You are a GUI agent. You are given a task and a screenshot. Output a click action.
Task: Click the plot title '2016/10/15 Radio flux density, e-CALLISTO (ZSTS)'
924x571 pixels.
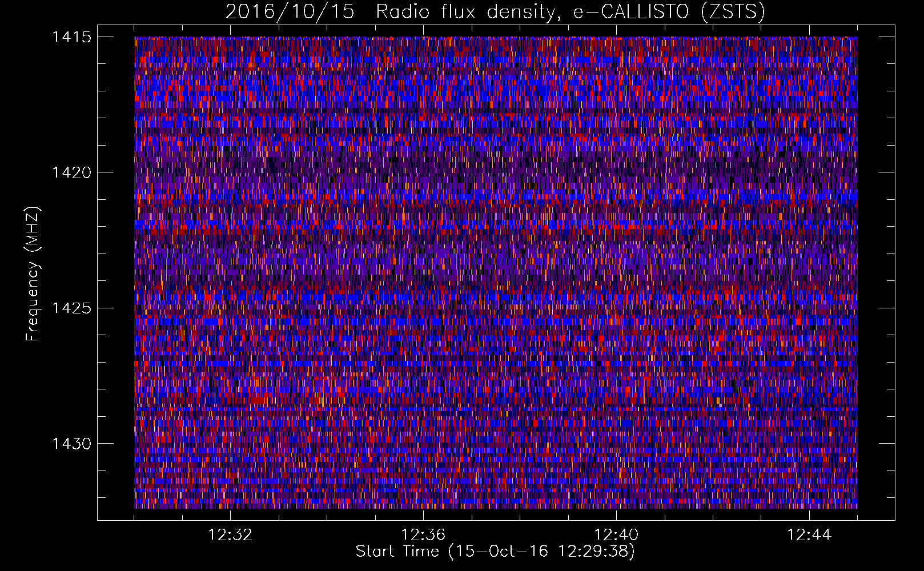495,12
